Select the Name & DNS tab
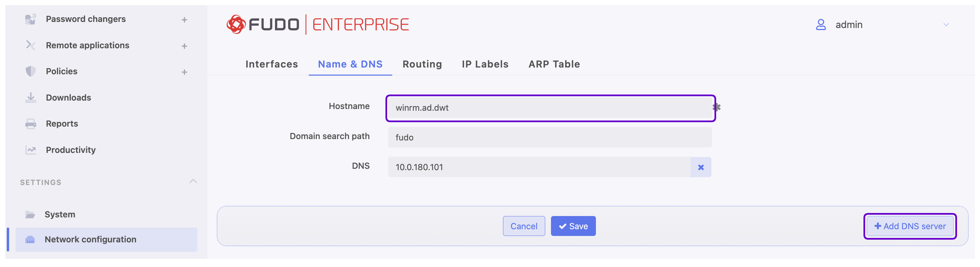Screen dimensions: 980x267 (350, 64)
